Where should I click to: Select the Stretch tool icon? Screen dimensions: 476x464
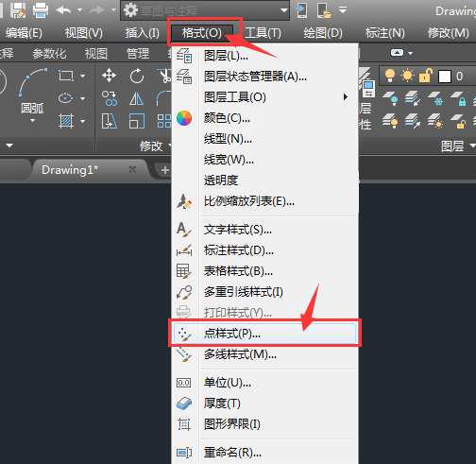coord(110,121)
